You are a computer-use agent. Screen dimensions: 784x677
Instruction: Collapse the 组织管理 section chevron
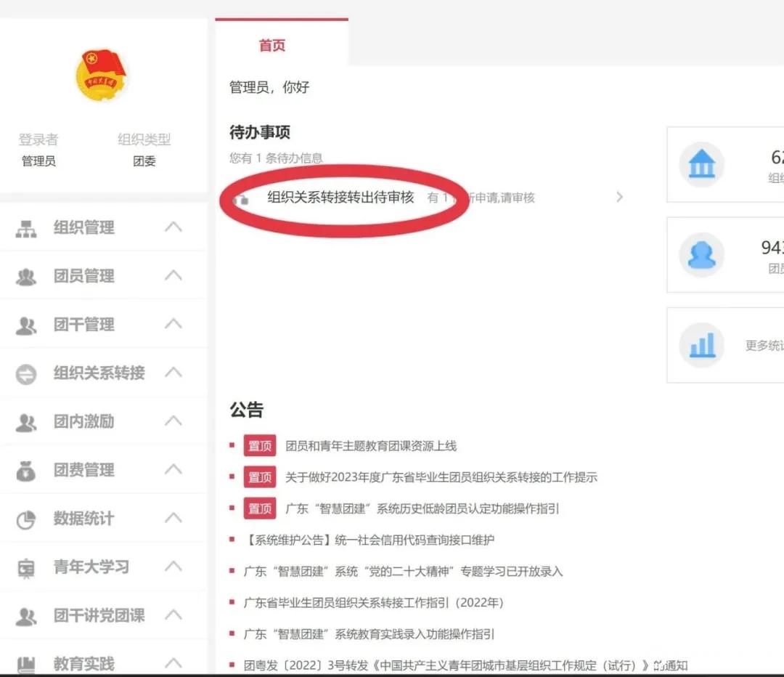[173, 227]
